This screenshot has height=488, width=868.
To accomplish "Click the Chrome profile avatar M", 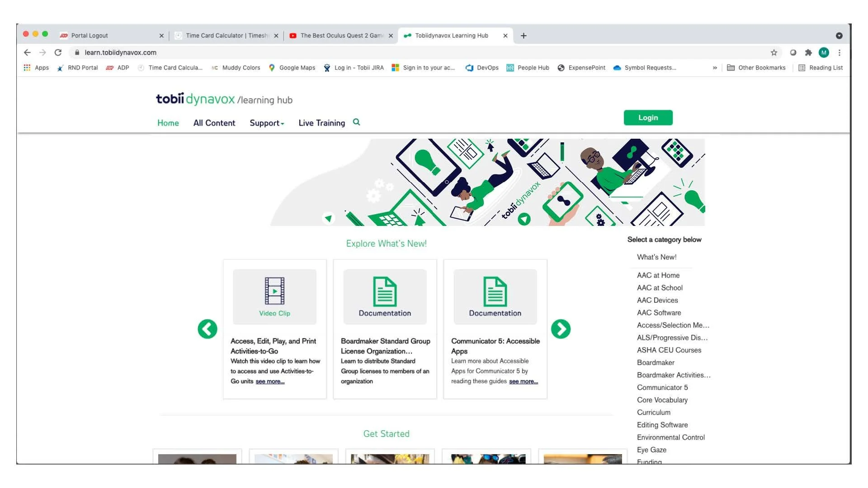I will point(824,52).
